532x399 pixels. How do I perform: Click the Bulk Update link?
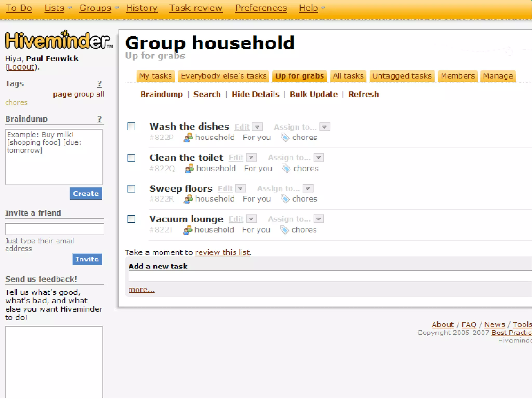314,94
